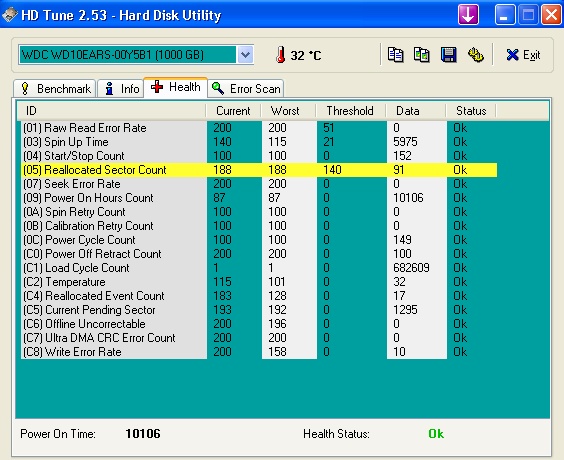Click the Exit button
Image resolution: width=564 pixels, height=460 pixels.
pos(523,55)
